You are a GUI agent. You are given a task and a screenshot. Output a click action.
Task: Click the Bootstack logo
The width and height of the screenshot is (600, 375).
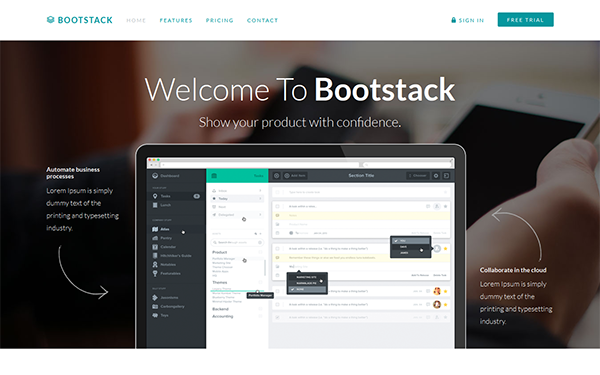80,20
